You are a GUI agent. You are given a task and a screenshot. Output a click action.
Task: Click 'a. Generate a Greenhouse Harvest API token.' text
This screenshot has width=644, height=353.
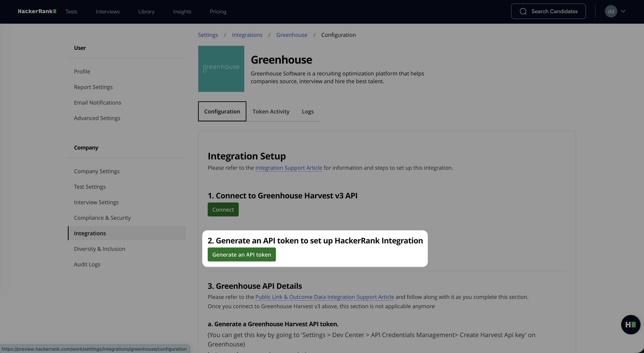(x=273, y=324)
